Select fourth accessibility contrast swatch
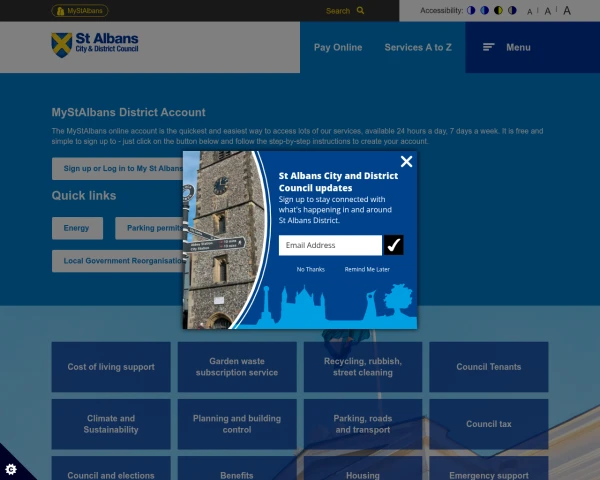This screenshot has width=600, height=480. tap(512, 10)
